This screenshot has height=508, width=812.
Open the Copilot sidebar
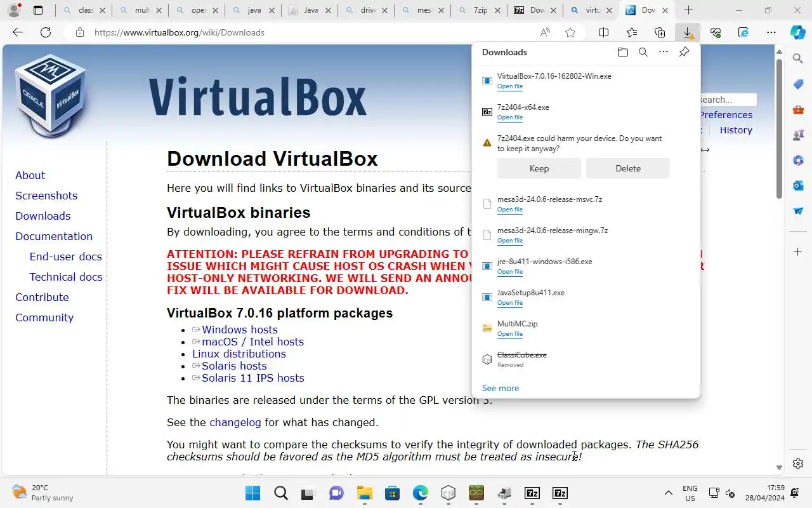click(x=798, y=32)
